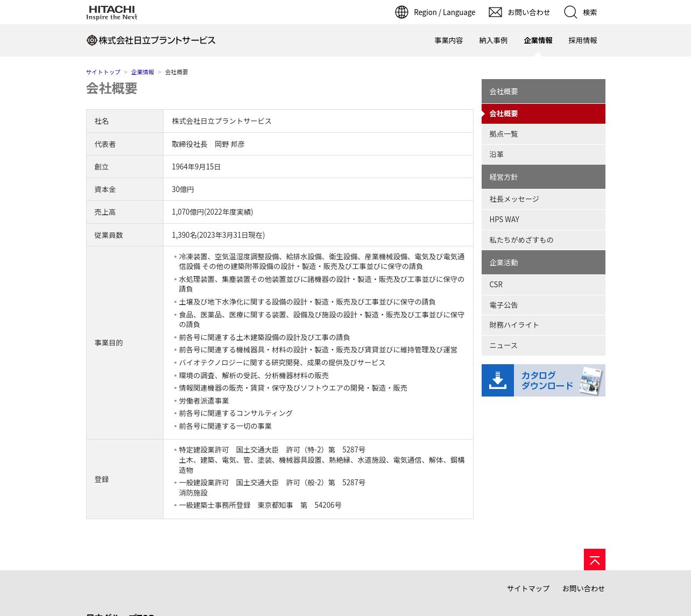Click 一級建築士事務所登録 line
This screenshot has height=616, width=691.
coord(260,505)
